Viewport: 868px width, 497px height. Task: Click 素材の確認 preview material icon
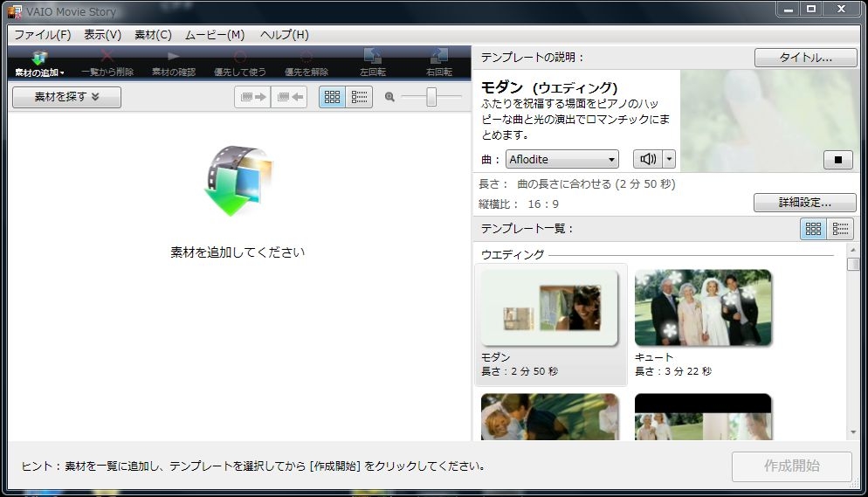pos(173,63)
